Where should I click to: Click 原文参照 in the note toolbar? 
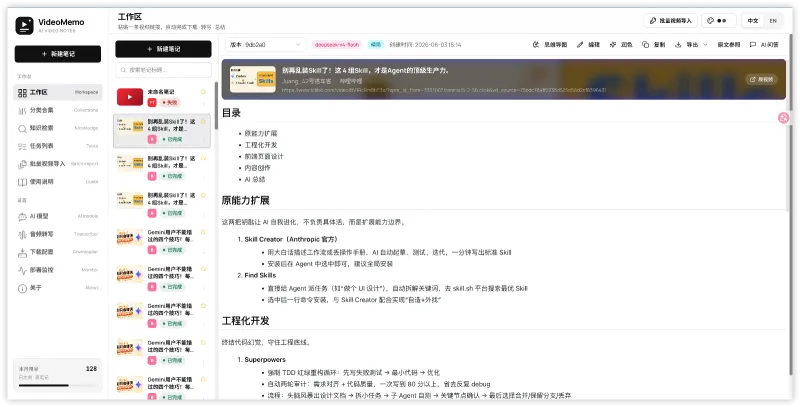729,45
